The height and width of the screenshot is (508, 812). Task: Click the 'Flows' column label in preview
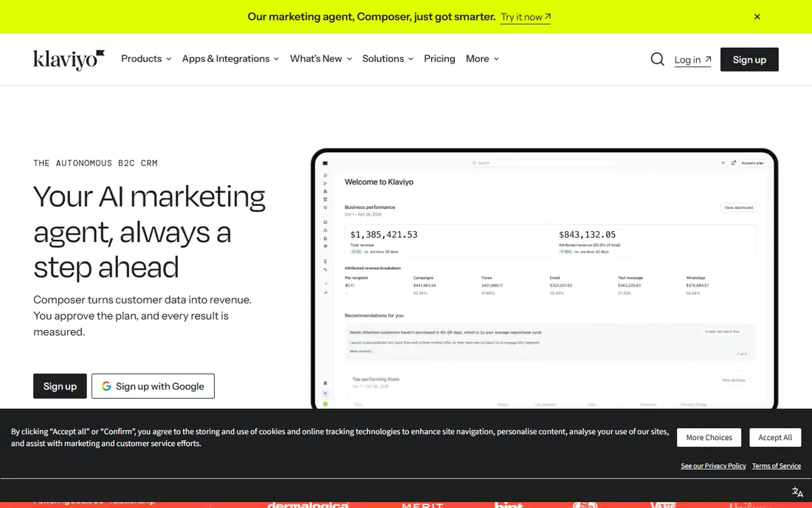[x=486, y=278]
